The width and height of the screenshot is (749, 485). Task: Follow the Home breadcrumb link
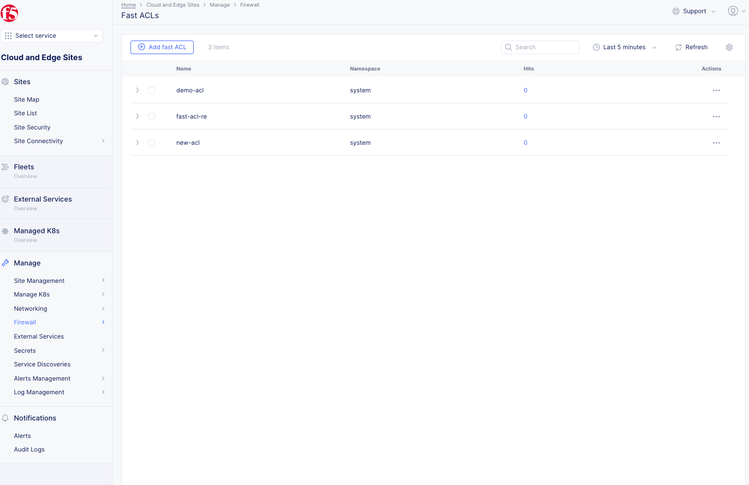(128, 5)
